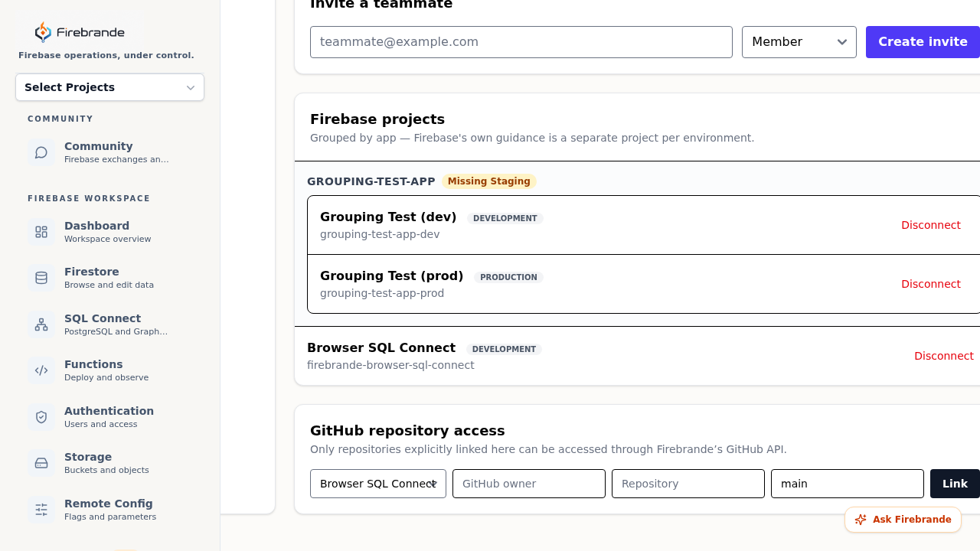Click the grouping-test-app-prod project ID
This screenshot has height=551, width=980.
click(x=382, y=293)
